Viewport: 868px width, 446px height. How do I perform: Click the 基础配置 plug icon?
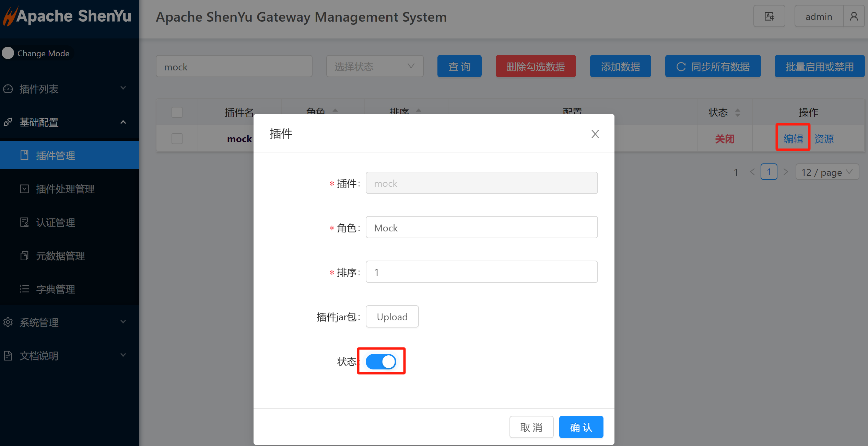[8, 122]
